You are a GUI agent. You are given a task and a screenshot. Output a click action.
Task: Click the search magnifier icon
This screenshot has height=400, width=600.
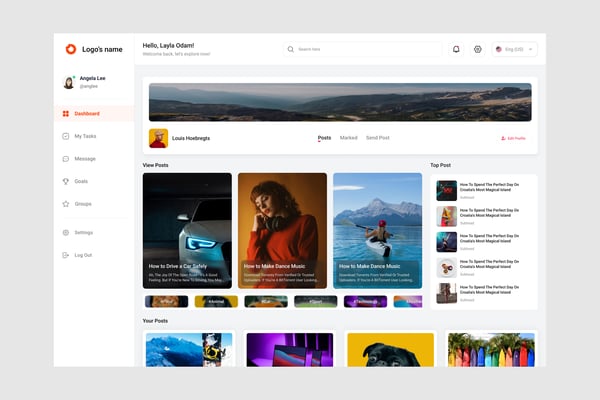(x=290, y=49)
